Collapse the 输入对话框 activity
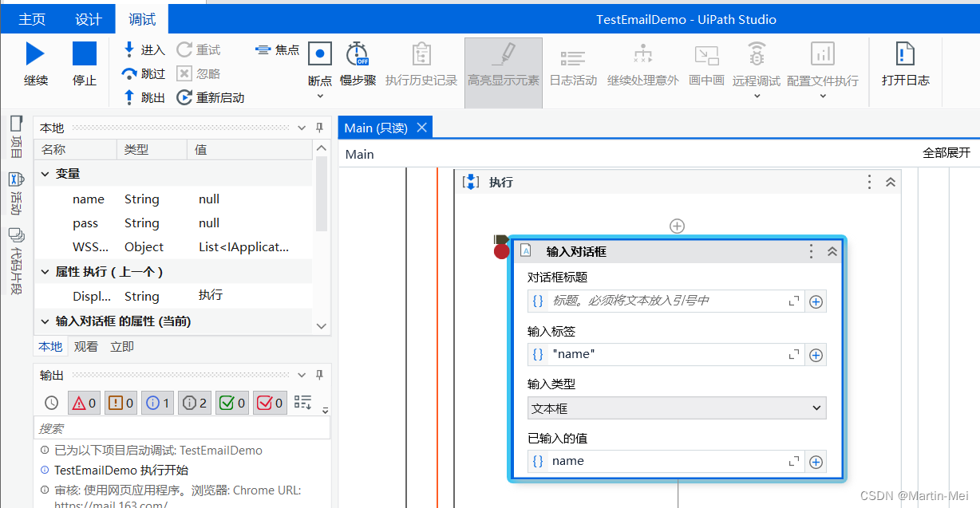 832,251
